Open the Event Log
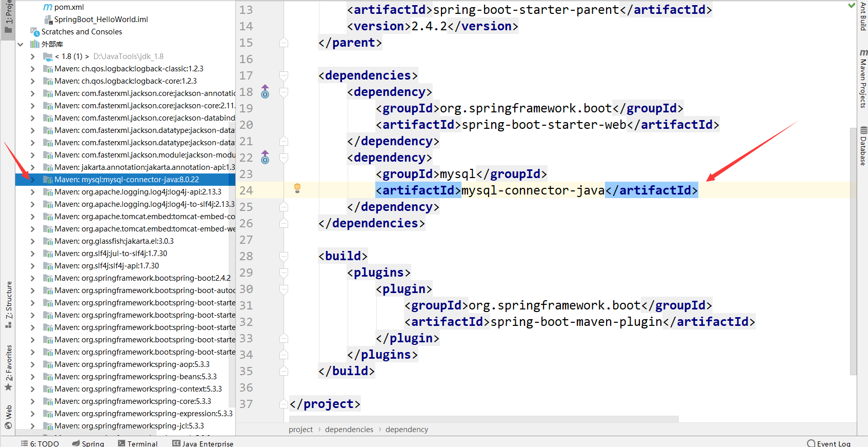The height and width of the screenshot is (447, 868). click(829, 443)
